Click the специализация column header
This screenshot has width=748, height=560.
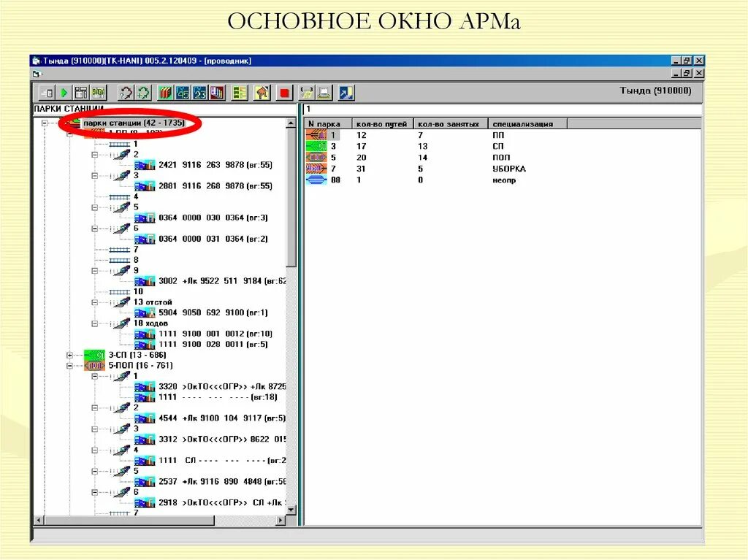pos(527,124)
